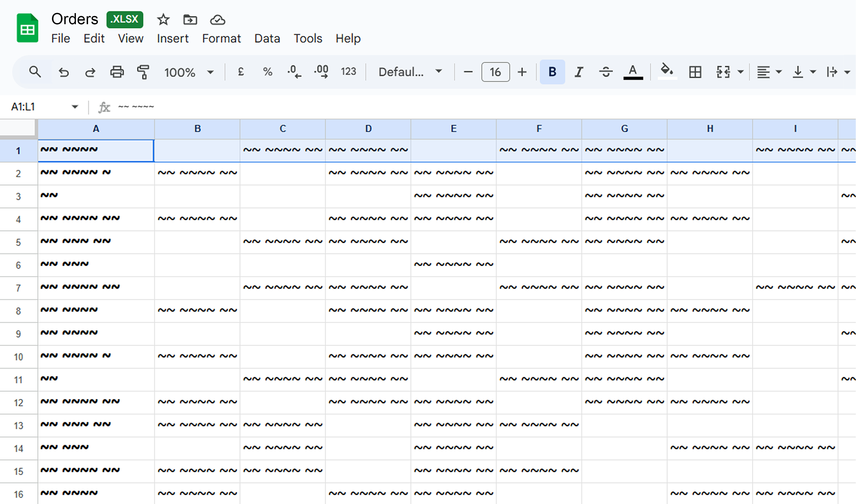Increase decimal places
Image resolution: width=856 pixels, height=504 pixels.
point(320,72)
